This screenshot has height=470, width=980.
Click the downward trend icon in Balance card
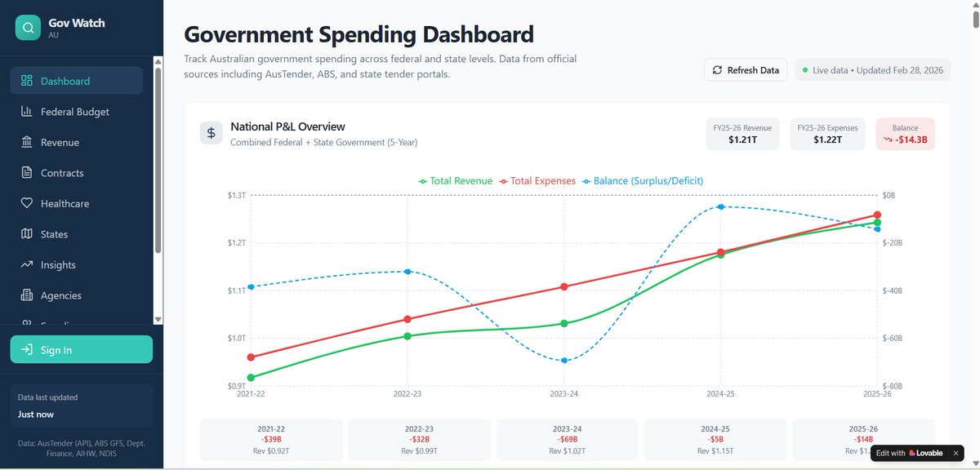887,140
